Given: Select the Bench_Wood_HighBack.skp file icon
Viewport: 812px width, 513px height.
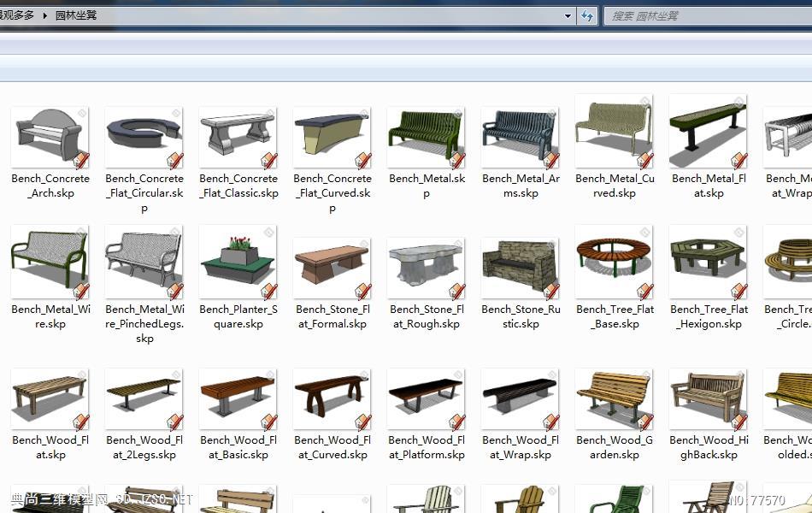Looking at the screenshot, I should click(x=709, y=399).
